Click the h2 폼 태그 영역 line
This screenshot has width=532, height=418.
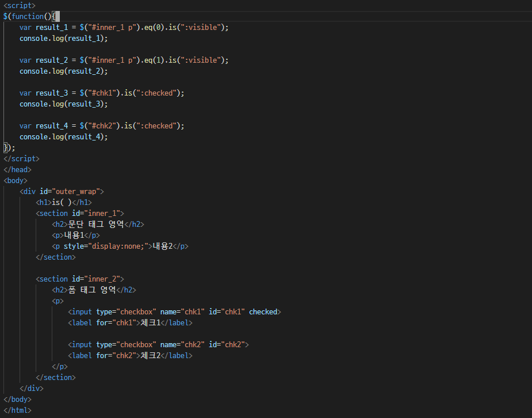click(94, 290)
